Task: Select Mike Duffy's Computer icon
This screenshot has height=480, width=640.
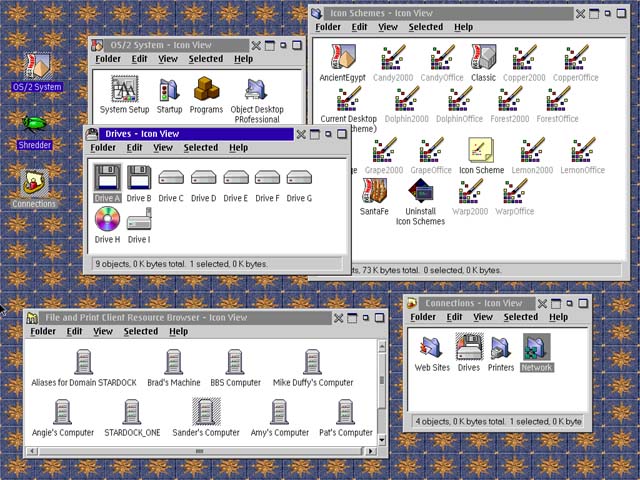Action: point(313,362)
